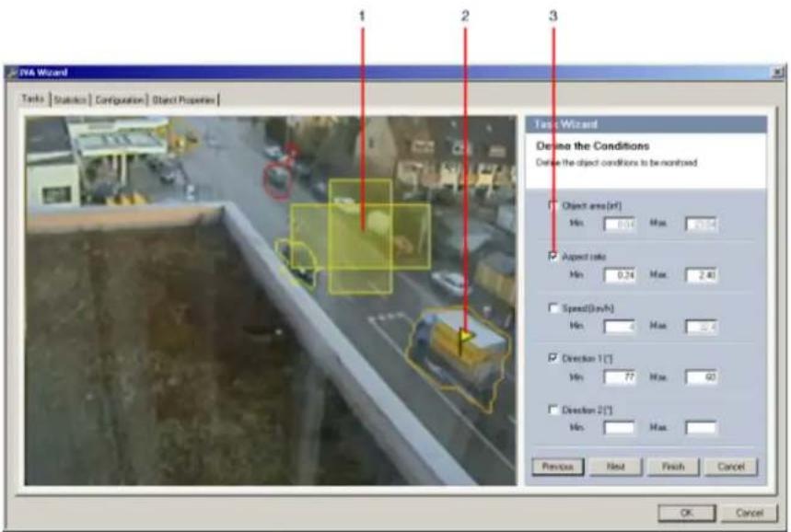Click the Object area Max field
791x532 pixels.
tap(701, 224)
